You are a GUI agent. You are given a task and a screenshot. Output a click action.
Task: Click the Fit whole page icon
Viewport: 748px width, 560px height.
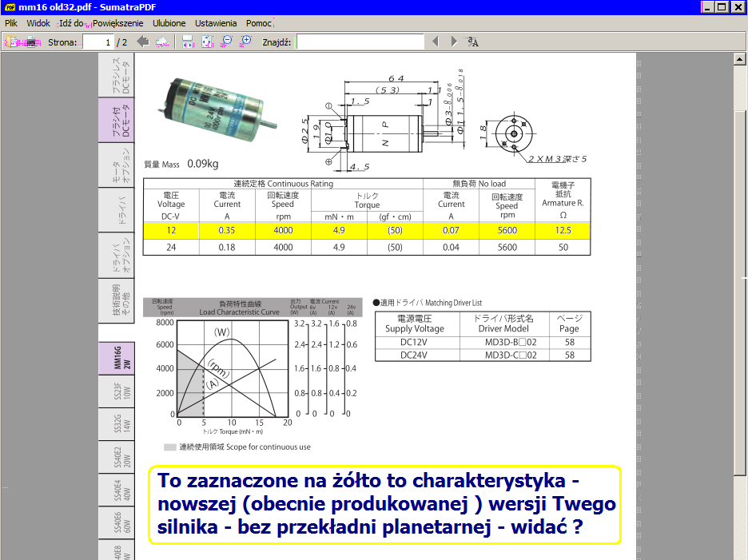pos(207,42)
